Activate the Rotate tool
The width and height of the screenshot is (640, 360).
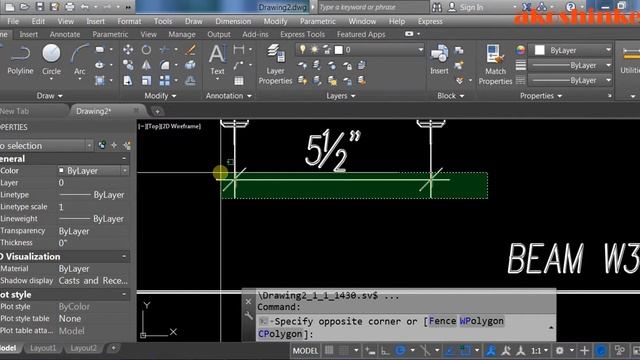point(146,50)
